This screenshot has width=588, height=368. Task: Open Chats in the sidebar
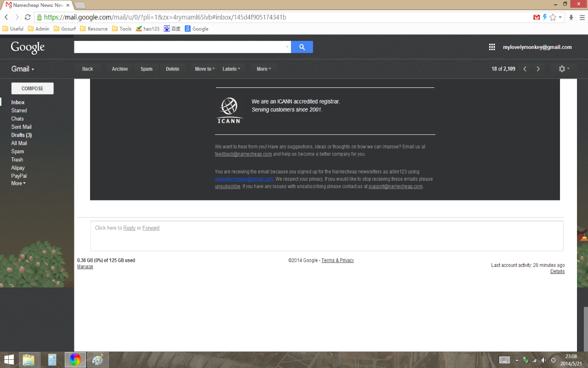pos(17,119)
